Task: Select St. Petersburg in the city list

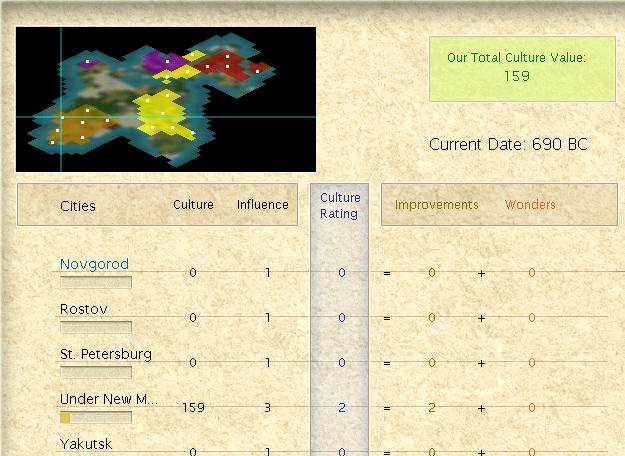Action: pyautogui.click(x=105, y=354)
